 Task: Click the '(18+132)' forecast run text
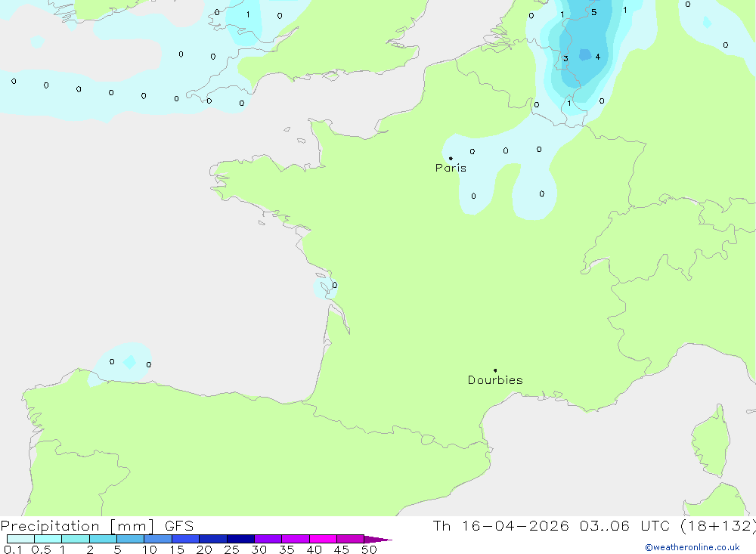[717, 526]
